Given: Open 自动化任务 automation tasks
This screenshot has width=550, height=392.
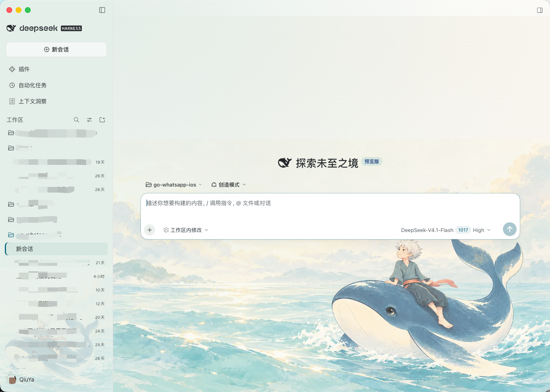Looking at the screenshot, I should 56,85.
